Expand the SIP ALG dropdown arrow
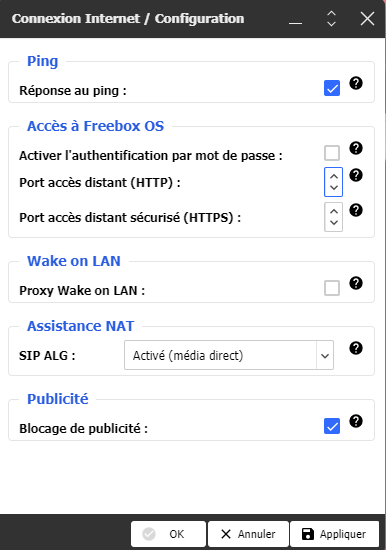 325,355
